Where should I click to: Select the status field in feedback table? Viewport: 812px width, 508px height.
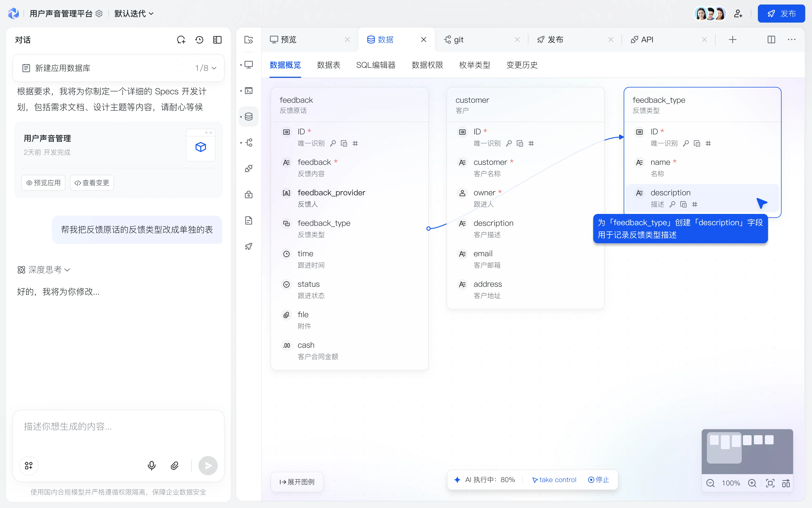349,289
